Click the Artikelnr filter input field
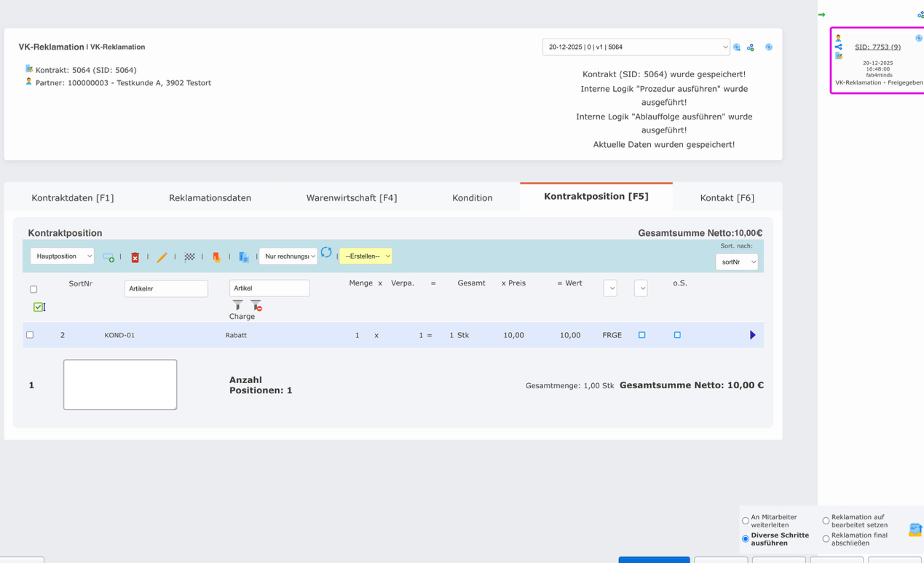924x563 pixels. 166,288
